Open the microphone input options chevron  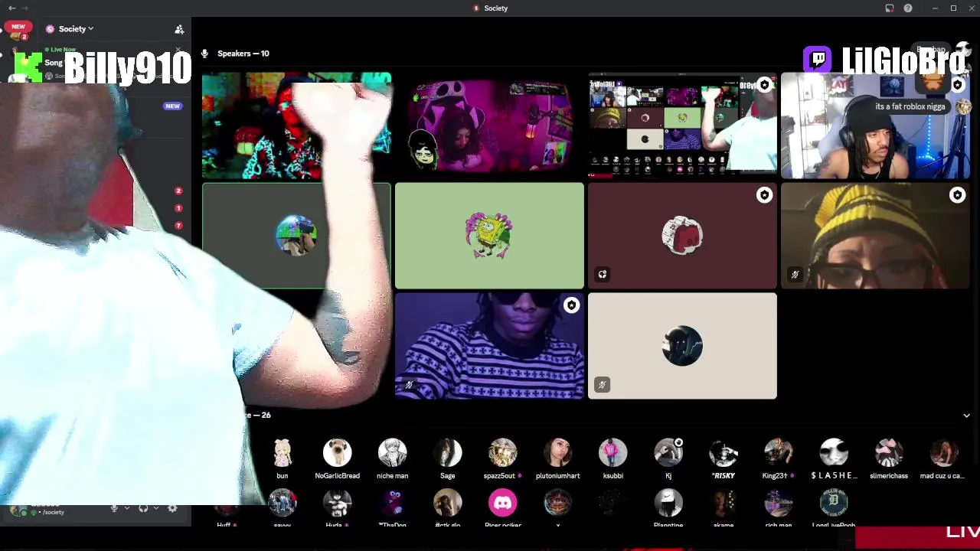pos(127,508)
